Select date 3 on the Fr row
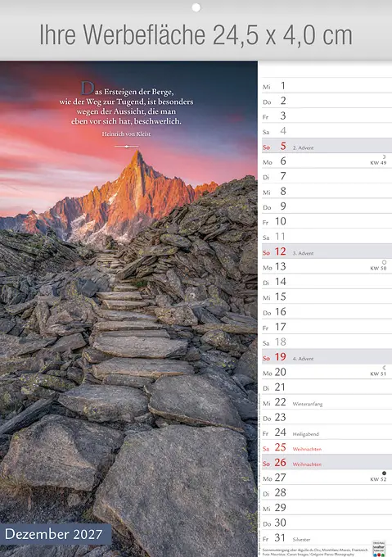The image size is (392, 557). (x=283, y=115)
